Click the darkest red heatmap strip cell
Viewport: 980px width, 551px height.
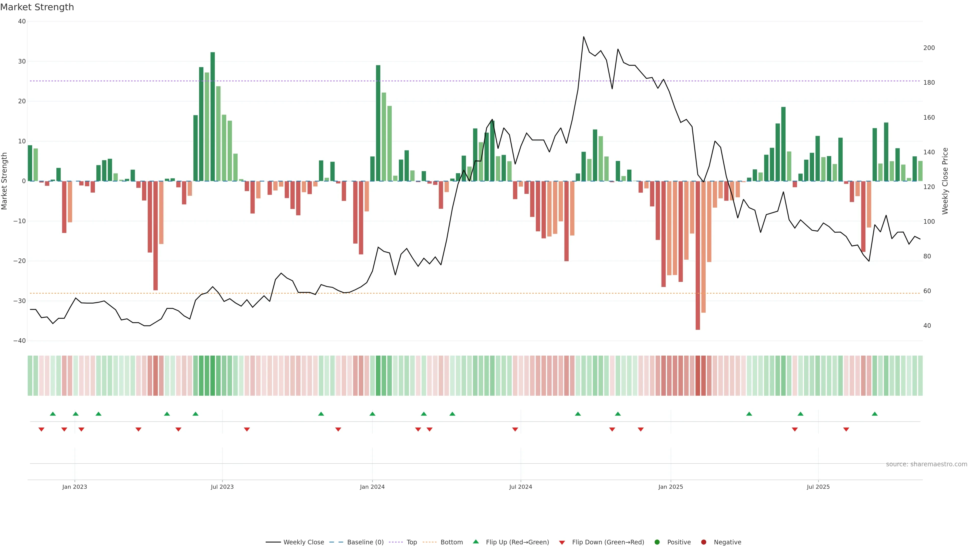click(x=698, y=376)
